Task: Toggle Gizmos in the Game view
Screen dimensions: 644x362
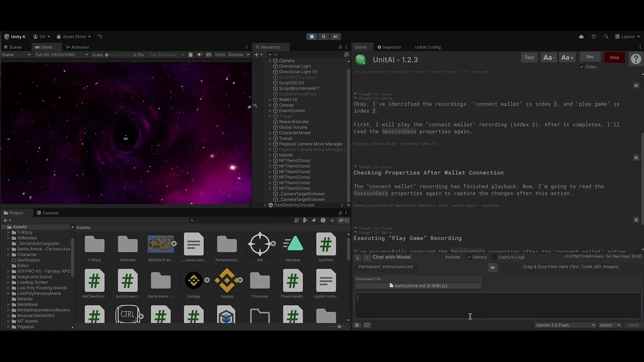Action: [x=235, y=55]
